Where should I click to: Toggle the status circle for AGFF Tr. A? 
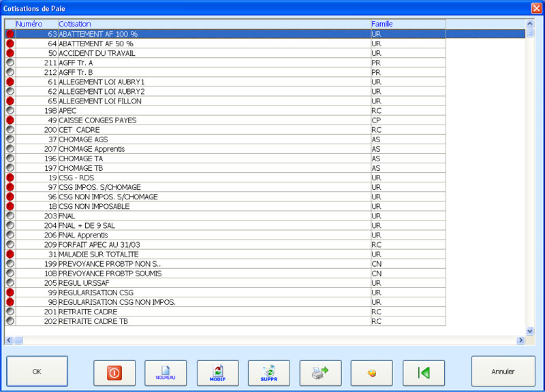pos(10,63)
